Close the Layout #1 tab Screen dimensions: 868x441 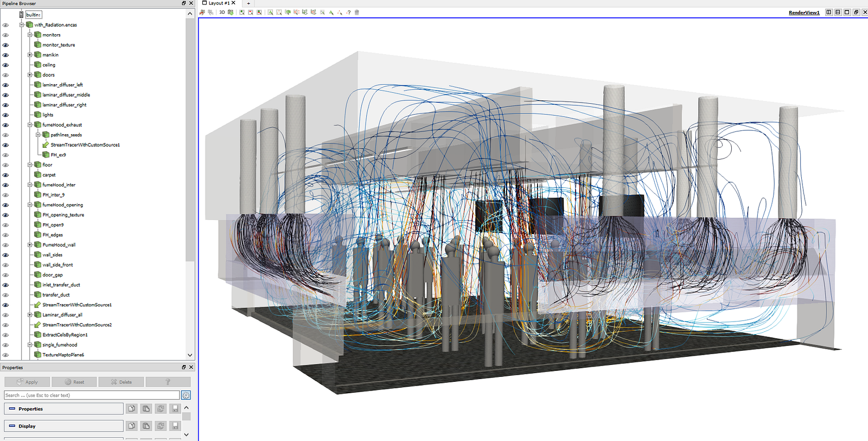point(233,3)
